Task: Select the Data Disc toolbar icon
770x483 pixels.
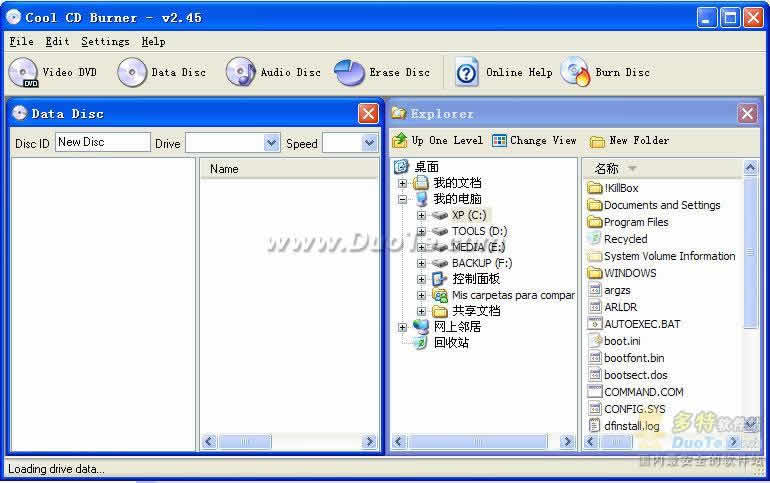Action: click(132, 73)
